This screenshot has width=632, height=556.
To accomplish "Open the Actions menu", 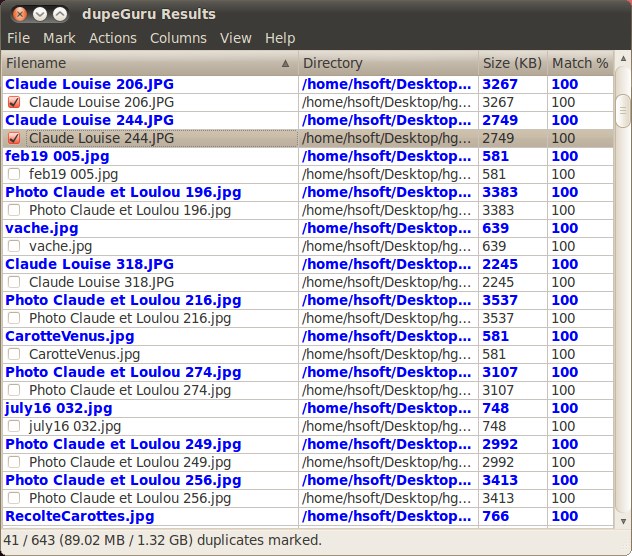I will pyautogui.click(x=112, y=38).
